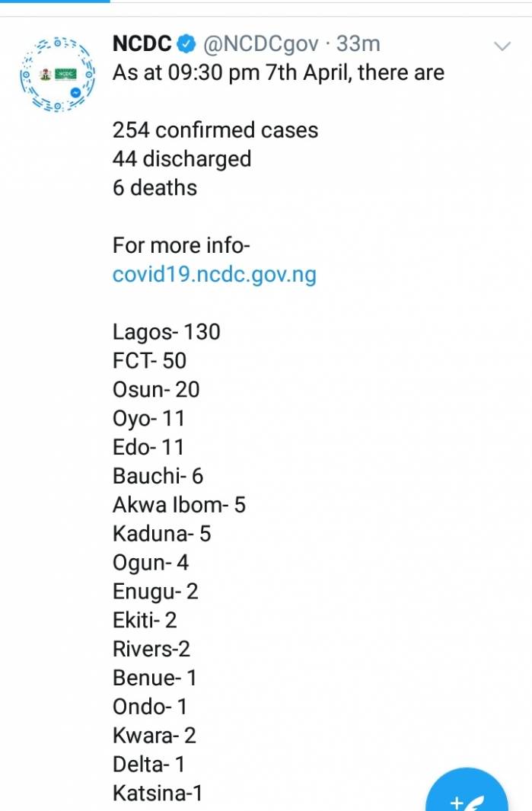Image resolution: width=532 pixels, height=811 pixels.
Task: Tap the 'Akwa Ibom- 5' line
Action: click(x=179, y=505)
